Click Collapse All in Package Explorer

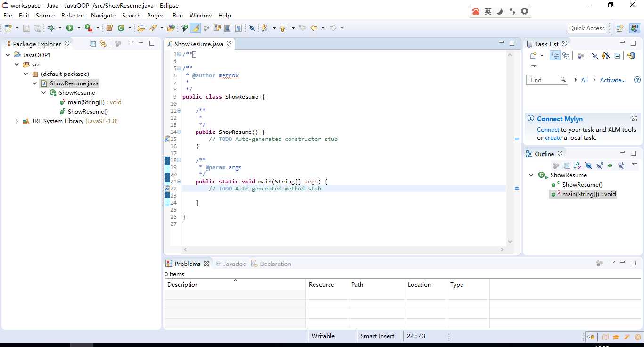92,44
